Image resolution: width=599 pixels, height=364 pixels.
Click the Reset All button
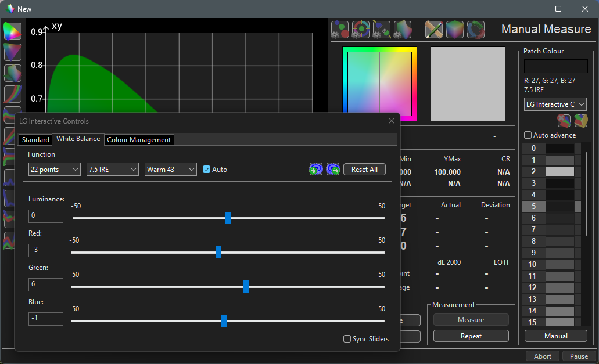(x=364, y=170)
